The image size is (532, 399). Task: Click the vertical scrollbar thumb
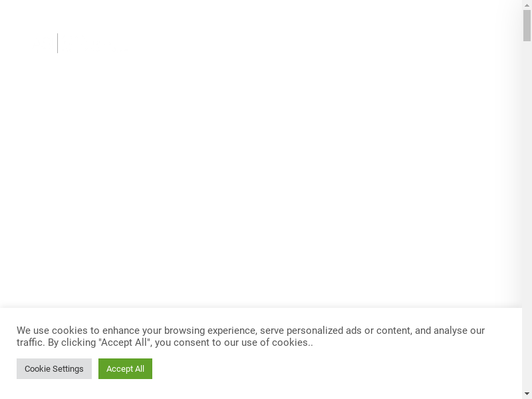point(527,25)
